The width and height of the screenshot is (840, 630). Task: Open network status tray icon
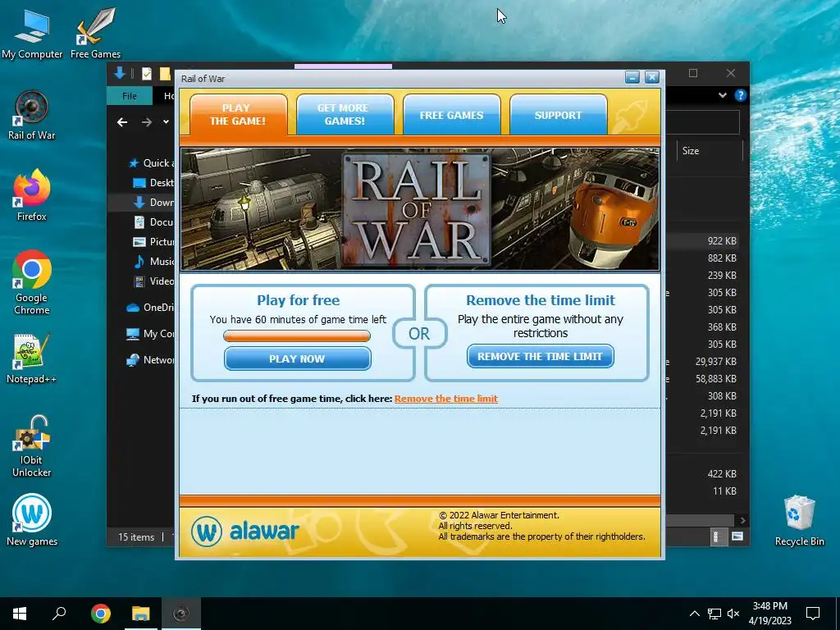(x=714, y=614)
